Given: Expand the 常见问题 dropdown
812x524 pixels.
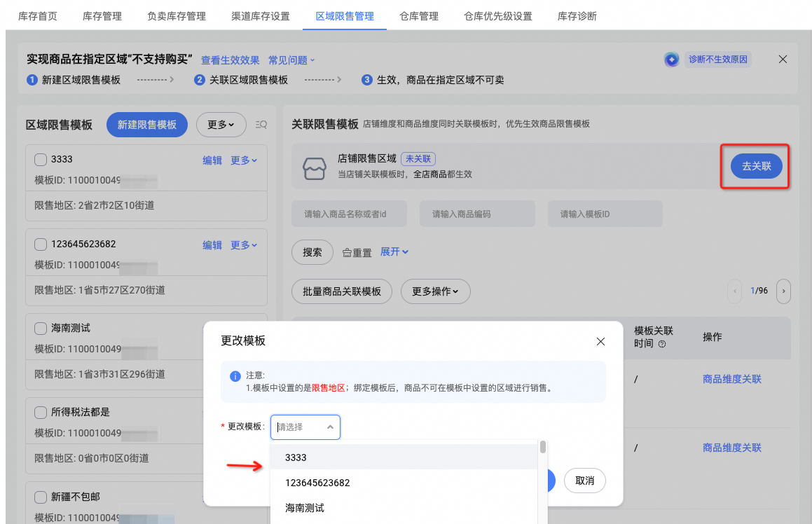Looking at the screenshot, I should pyautogui.click(x=291, y=60).
